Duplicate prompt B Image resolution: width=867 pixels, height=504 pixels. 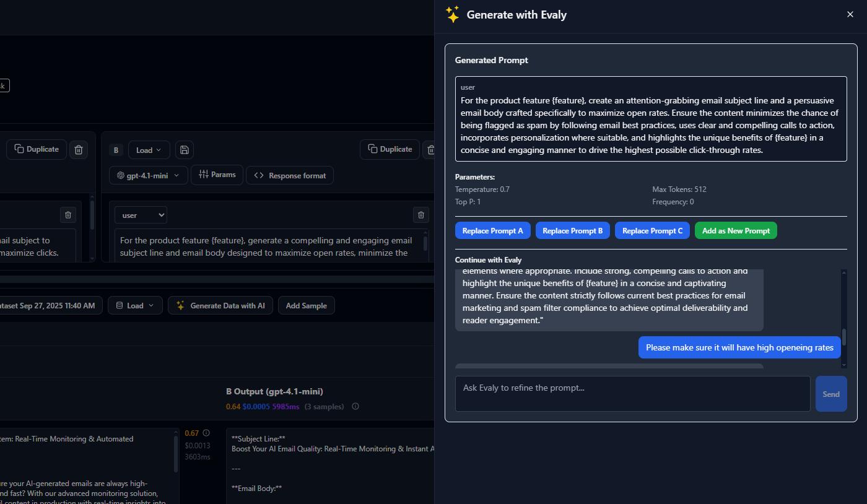tap(390, 149)
